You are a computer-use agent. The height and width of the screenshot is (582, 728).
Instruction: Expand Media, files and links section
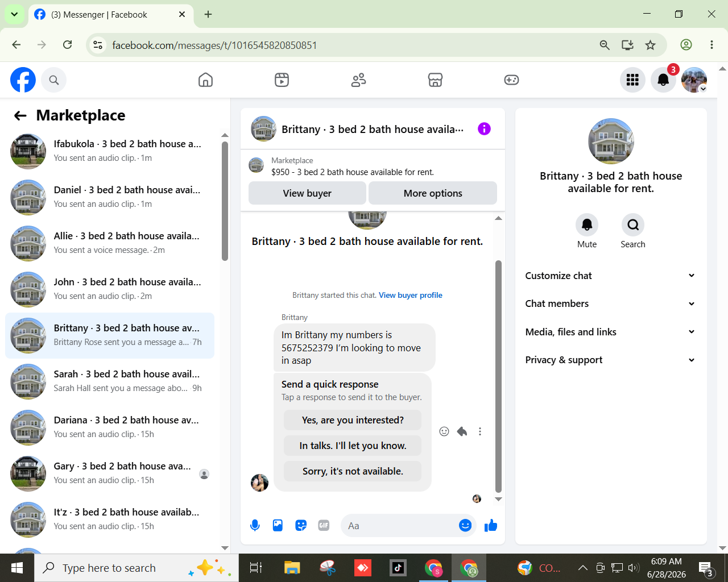tap(610, 332)
